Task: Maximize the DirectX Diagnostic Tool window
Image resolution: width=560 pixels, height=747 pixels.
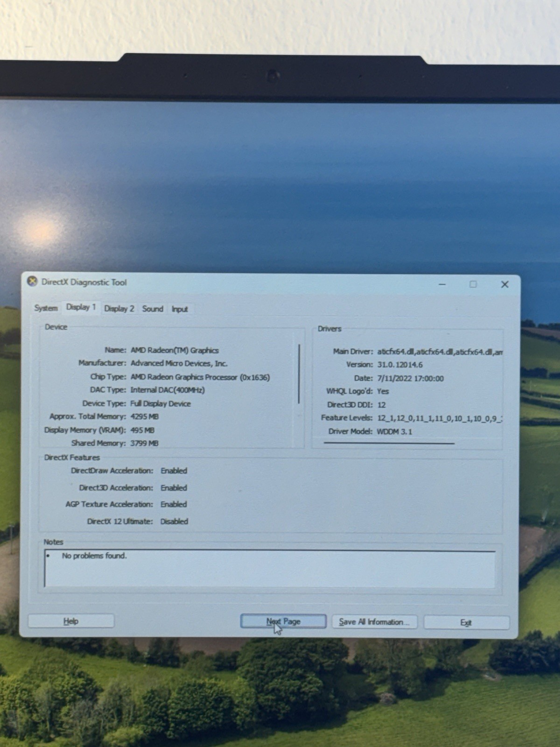Action: point(473,284)
